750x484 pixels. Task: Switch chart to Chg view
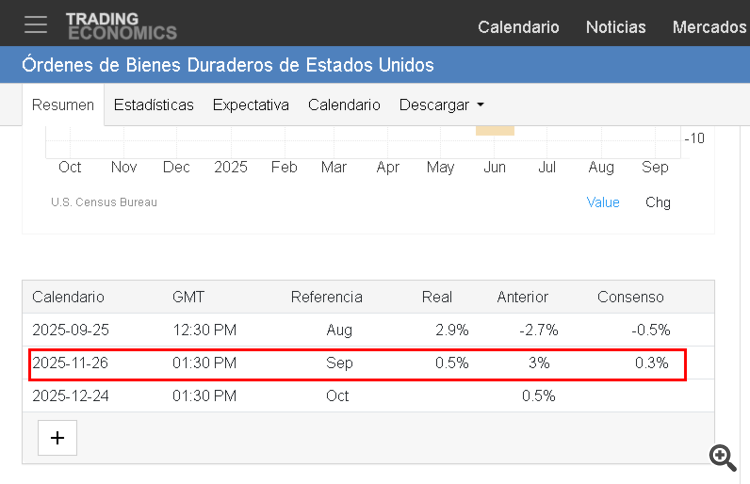click(x=658, y=202)
